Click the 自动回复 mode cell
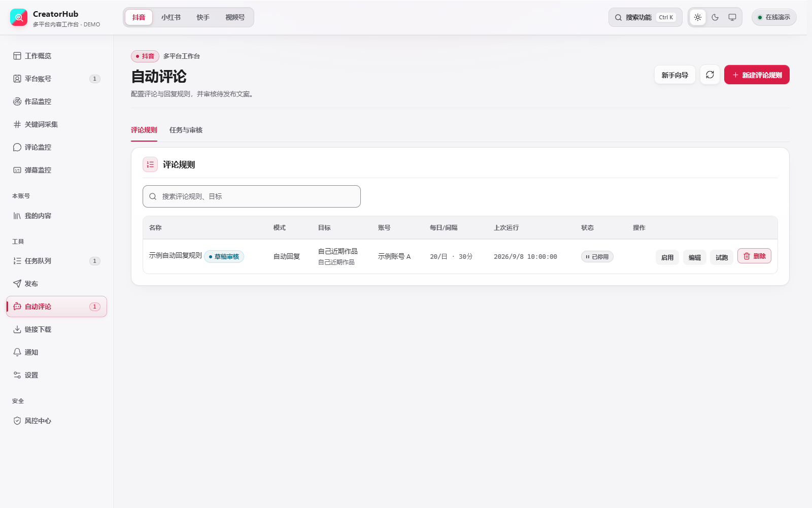The width and height of the screenshot is (812, 508). point(287,257)
